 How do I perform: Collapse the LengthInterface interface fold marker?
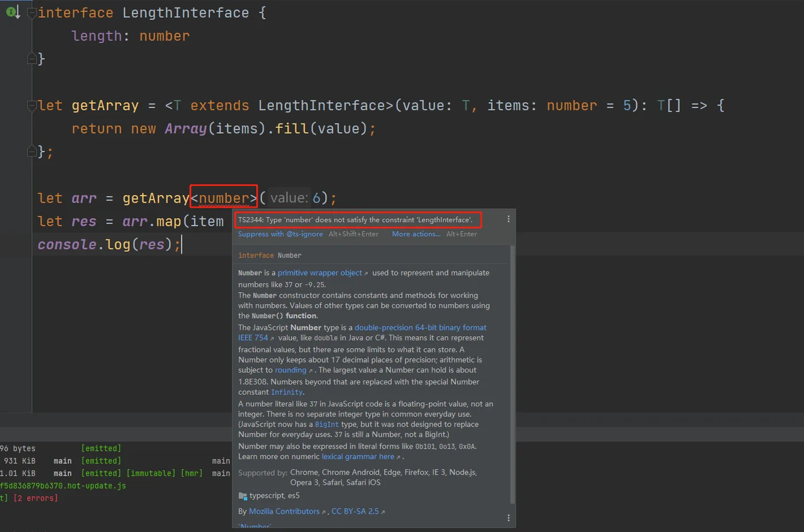tap(32, 13)
